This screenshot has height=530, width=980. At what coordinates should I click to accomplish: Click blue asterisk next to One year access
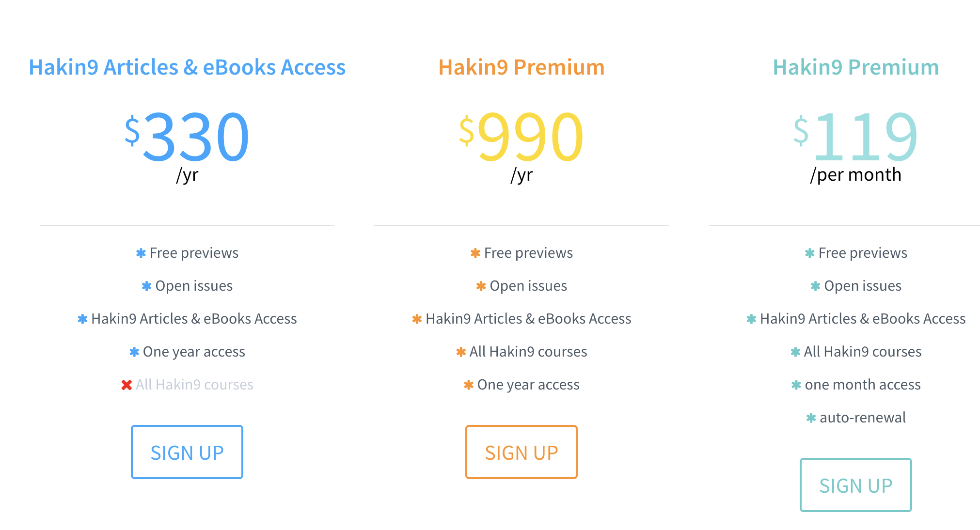(x=134, y=352)
